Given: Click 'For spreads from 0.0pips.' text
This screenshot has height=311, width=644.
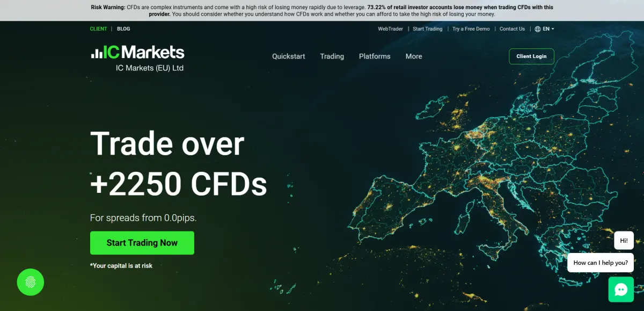Looking at the screenshot, I should click(x=143, y=218).
